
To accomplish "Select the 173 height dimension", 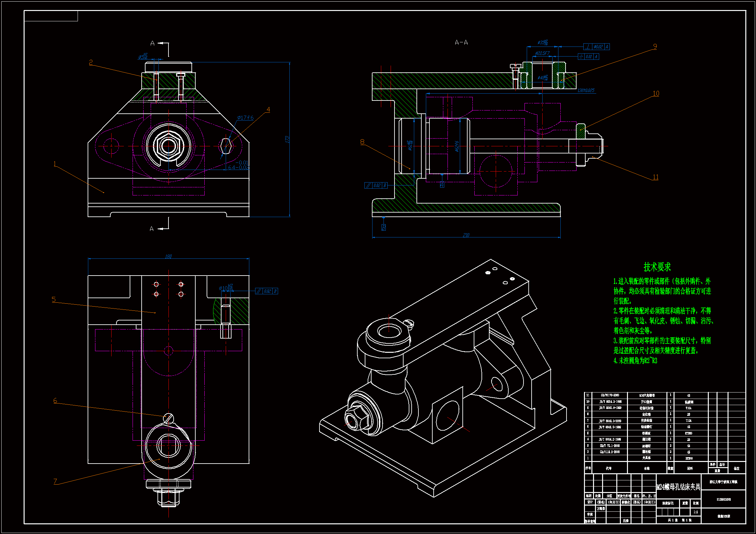I will (287, 139).
